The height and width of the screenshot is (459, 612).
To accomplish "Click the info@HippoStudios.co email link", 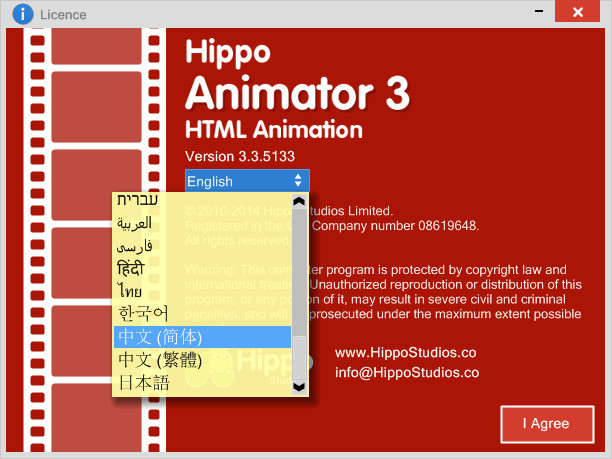I will 407,373.
